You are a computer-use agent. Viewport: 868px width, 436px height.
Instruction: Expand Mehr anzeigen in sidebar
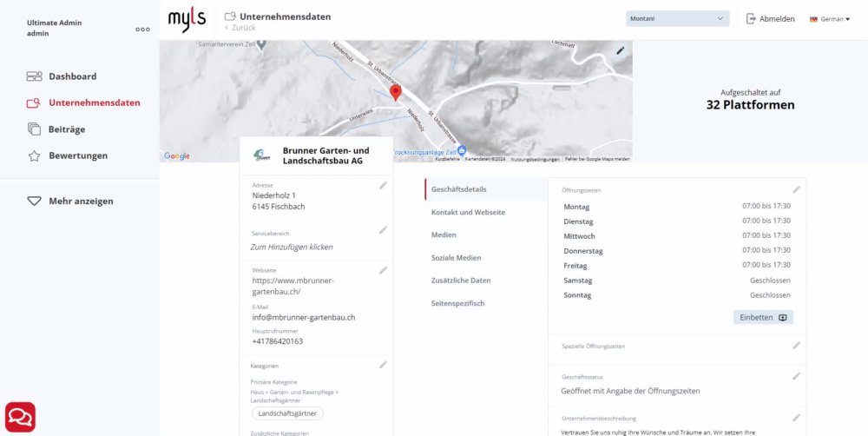(69, 201)
